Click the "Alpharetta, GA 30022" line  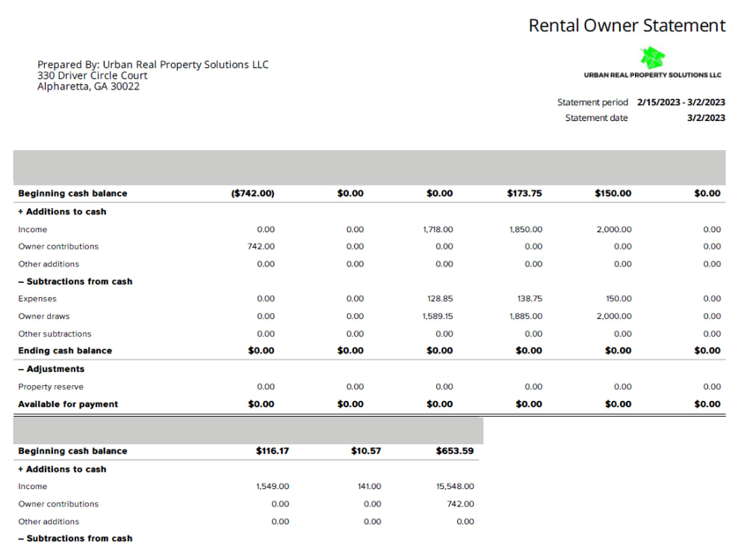(x=89, y=87)
